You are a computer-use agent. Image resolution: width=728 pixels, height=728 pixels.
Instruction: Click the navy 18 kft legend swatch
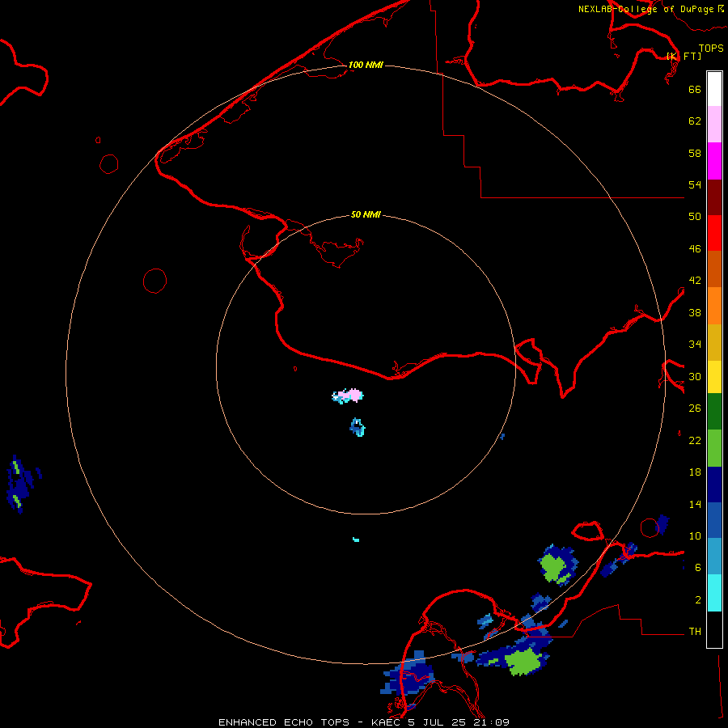(714, 485)
